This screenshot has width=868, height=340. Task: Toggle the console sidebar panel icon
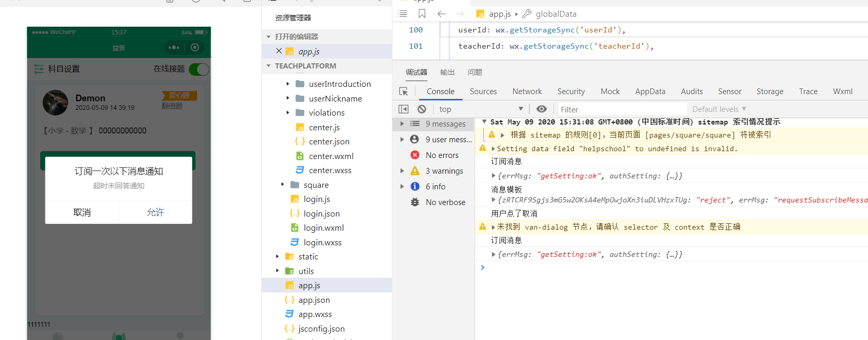(x=403, y=109)
